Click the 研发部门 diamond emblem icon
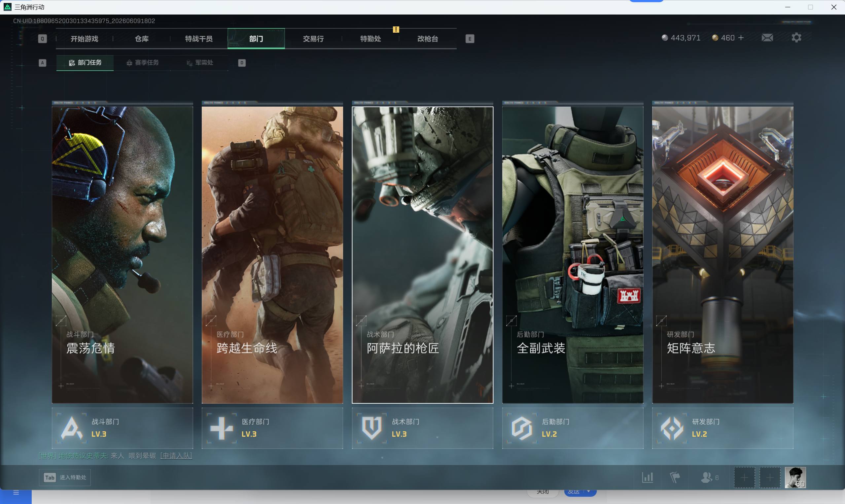 coord(672,428)
